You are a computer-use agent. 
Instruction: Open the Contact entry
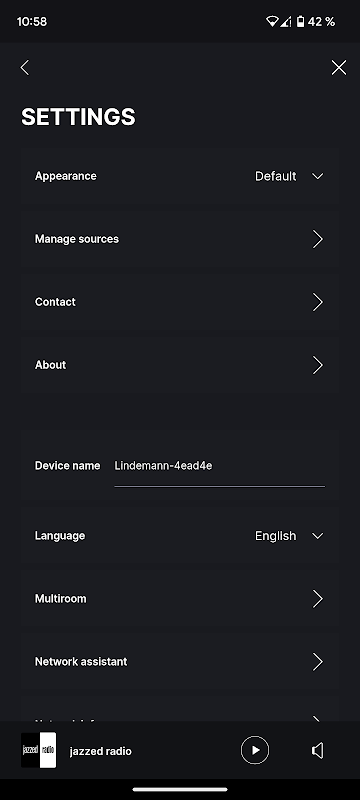[x=179, y=302]
